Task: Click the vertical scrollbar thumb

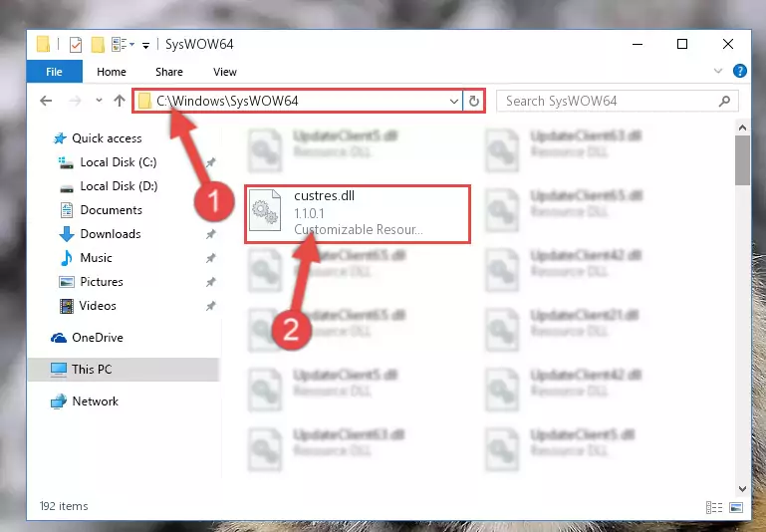Action: [x=742, y=160]
